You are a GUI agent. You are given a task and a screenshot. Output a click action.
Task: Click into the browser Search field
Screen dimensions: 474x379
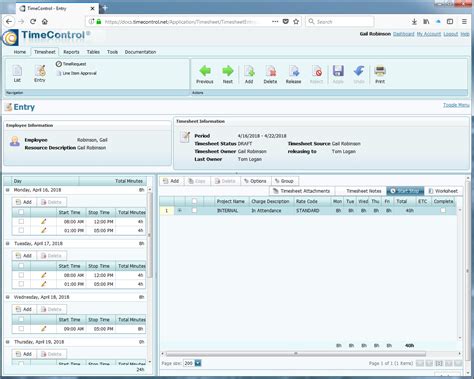339,21
